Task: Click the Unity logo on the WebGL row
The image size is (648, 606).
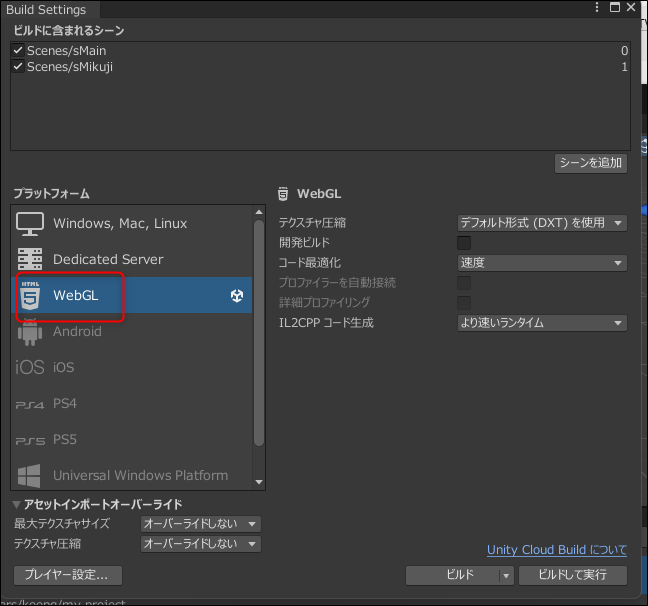Action: [237, 296]
